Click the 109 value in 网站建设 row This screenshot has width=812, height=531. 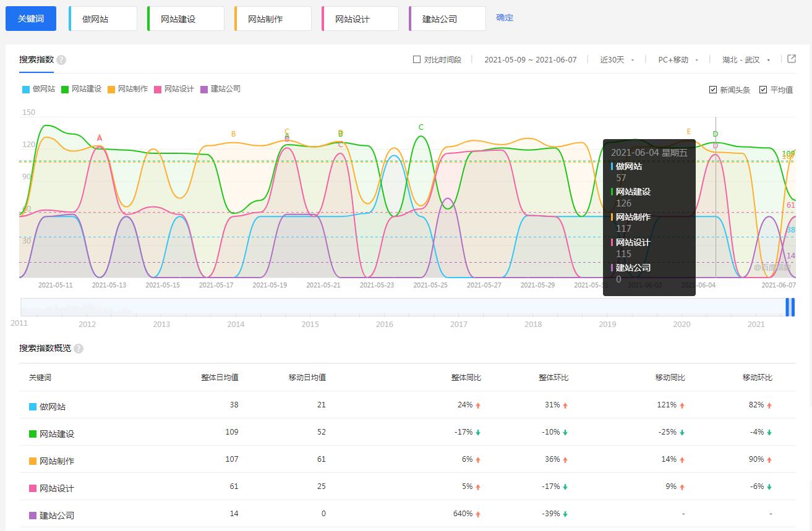(232, 432)
